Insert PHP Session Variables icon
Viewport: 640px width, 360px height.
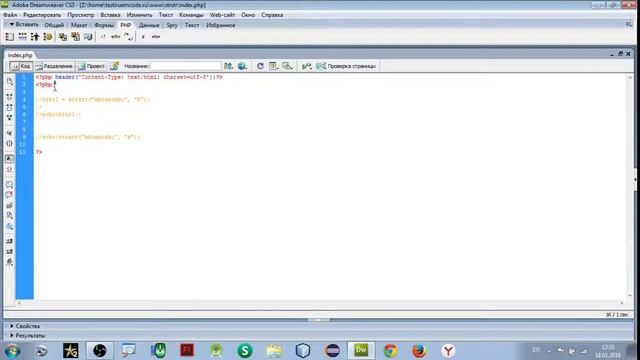click(x=35, y=37)
